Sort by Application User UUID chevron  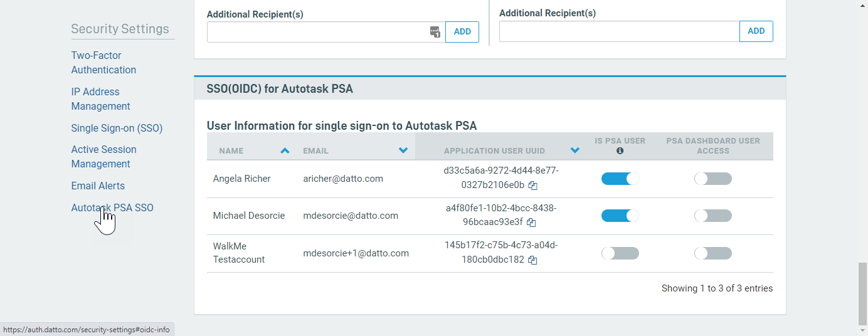pyautogui.click(x=575, y=150)
